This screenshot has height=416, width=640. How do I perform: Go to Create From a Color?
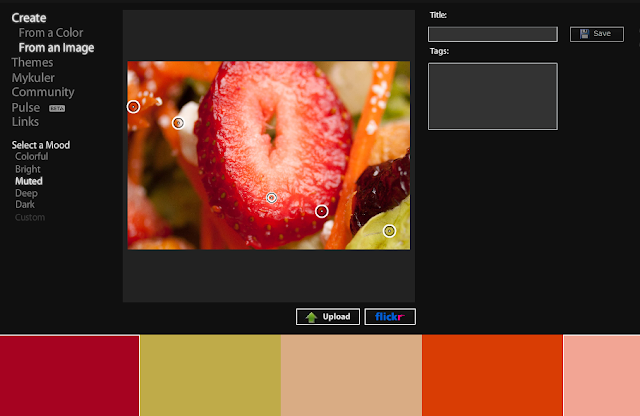tap(51, 33)
